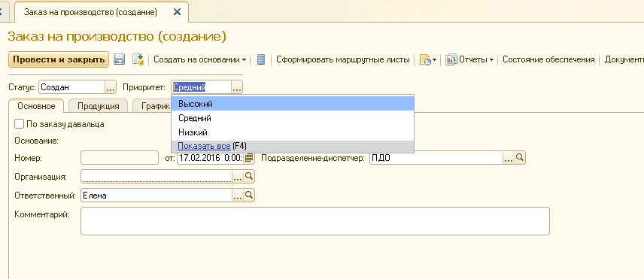Click the magnifier icon next to Организация
644x279 pixels.
249,177
